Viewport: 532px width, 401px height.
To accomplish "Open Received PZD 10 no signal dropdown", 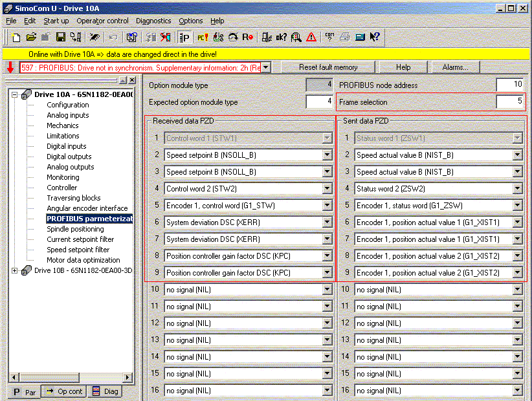I will point(327,290).
